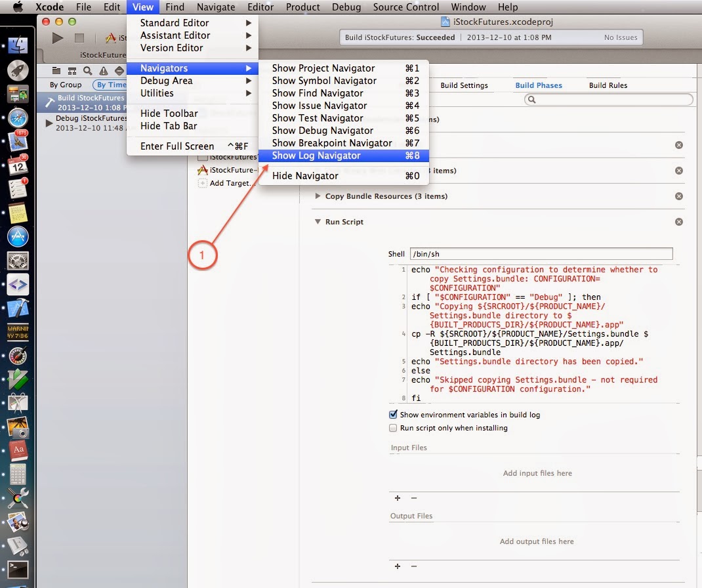The image size is (702, 588).
Task: Choose Show Project Navigator
Action: (x=344, y=68)
